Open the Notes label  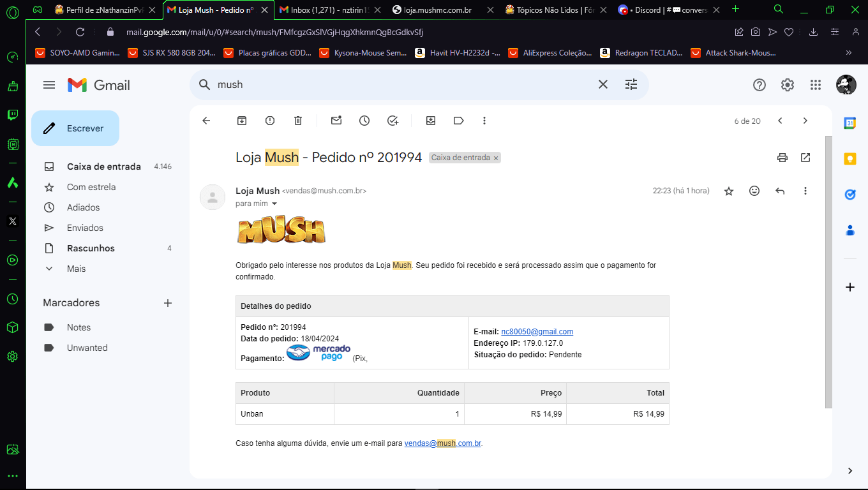[79, 327]
